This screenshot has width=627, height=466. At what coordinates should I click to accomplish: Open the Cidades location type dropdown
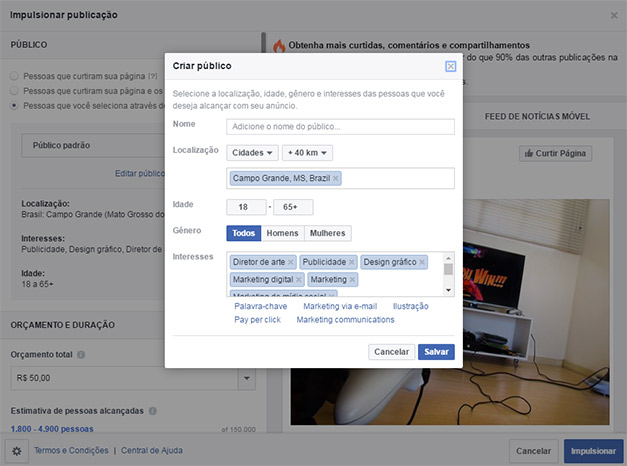pyautogui.click(x=252, y=153)
